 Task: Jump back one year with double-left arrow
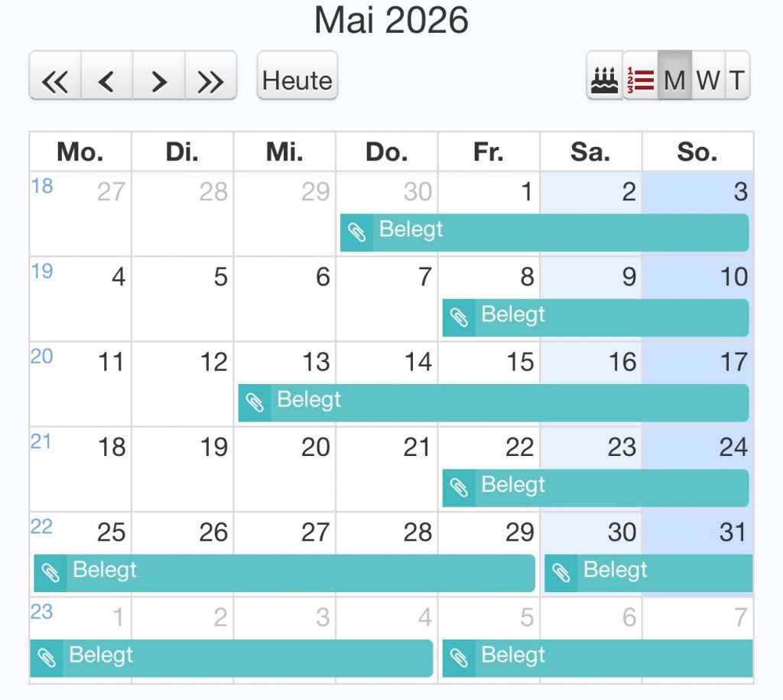pyautogui.click(x=55, y=81)
